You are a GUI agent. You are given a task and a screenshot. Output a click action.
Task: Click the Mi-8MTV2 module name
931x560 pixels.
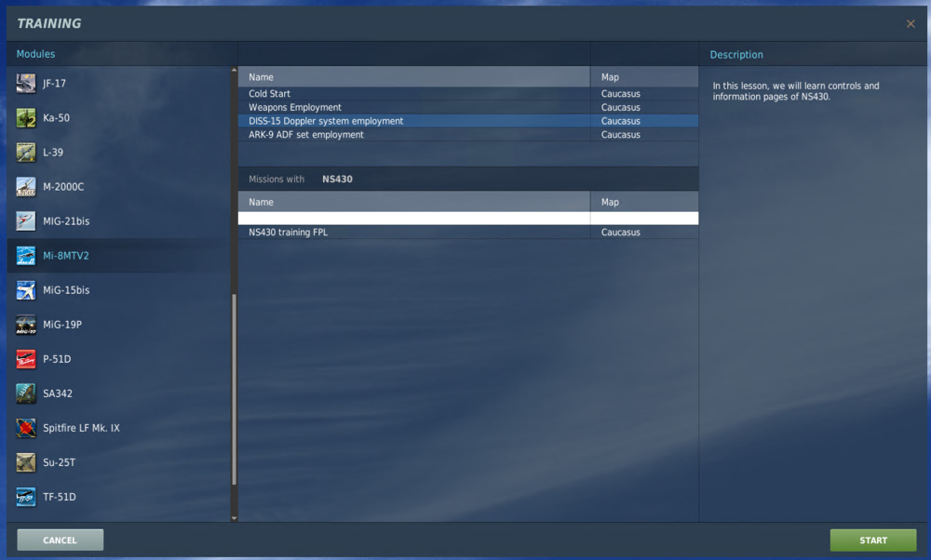(66, 256)
